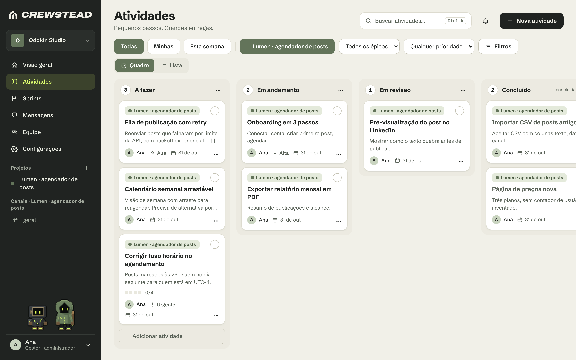Click the Configurações gear icon
The image size is (576, 360).
pos(14,149)
